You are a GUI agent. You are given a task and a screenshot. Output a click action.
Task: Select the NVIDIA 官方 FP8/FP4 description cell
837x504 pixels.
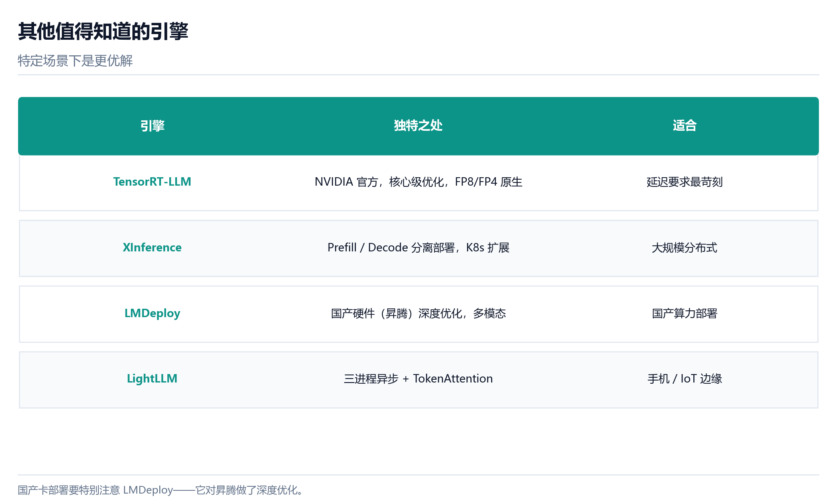(418, 182)
